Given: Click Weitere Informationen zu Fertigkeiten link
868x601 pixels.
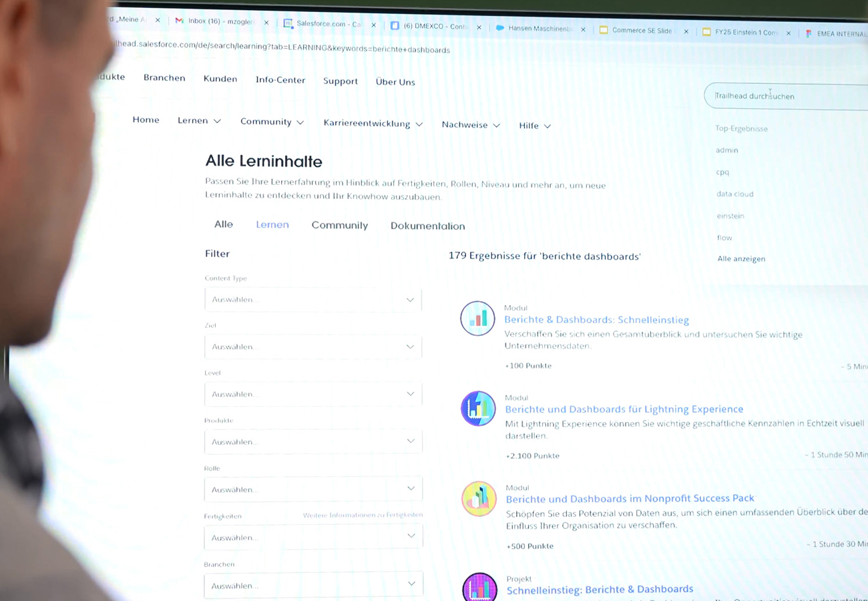Looking at the screenshot, I should 363,515.
